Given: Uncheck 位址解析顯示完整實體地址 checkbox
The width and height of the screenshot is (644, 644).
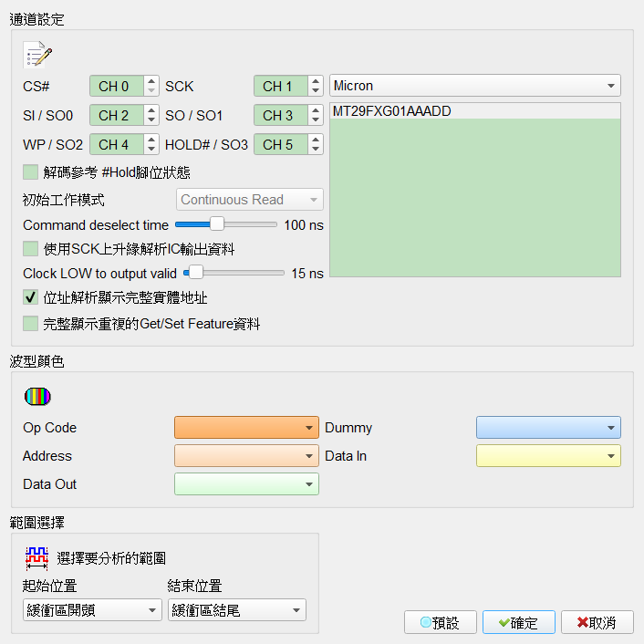Looking at the screenshot, I should (x=31, y=297).
